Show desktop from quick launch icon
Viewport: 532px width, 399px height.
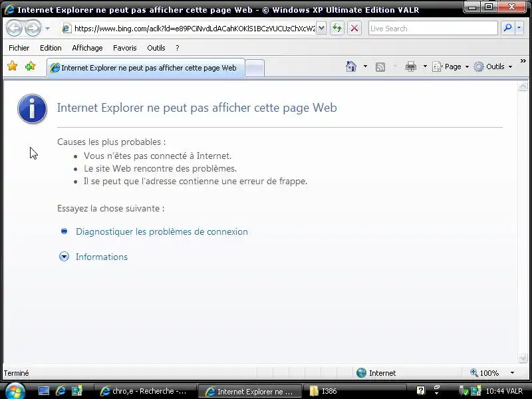44,391
